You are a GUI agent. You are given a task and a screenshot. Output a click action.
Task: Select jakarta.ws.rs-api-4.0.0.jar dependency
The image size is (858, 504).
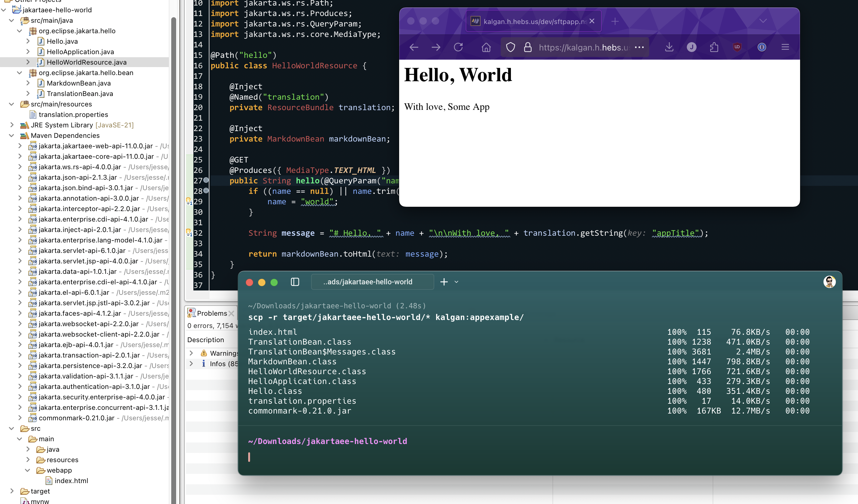[x=80, y=167]
